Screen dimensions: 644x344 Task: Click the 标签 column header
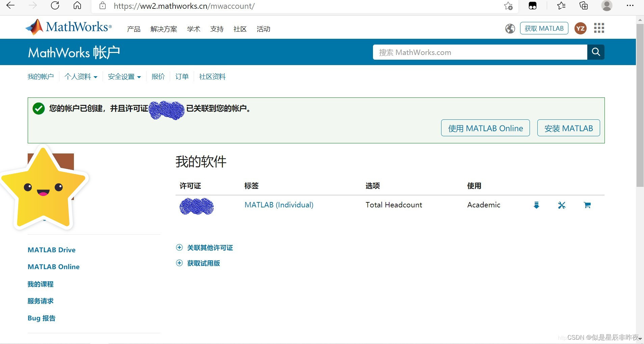pos(251,186)
